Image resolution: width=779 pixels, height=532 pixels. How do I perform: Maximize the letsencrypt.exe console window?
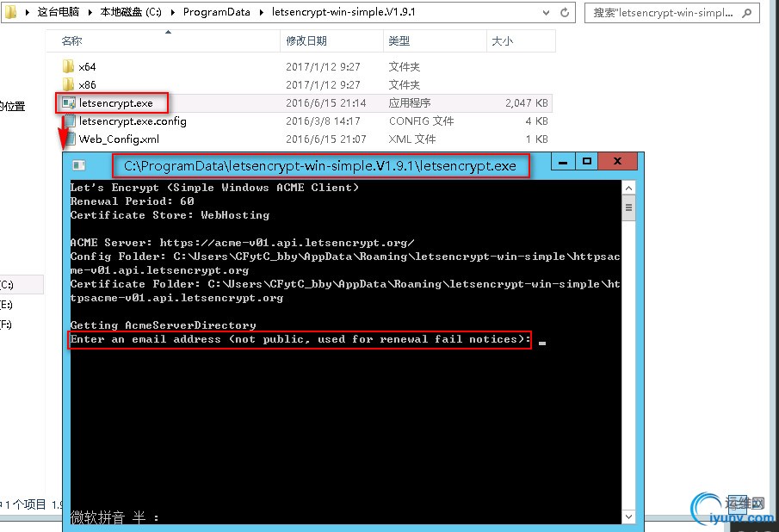(x=587, y=162)
